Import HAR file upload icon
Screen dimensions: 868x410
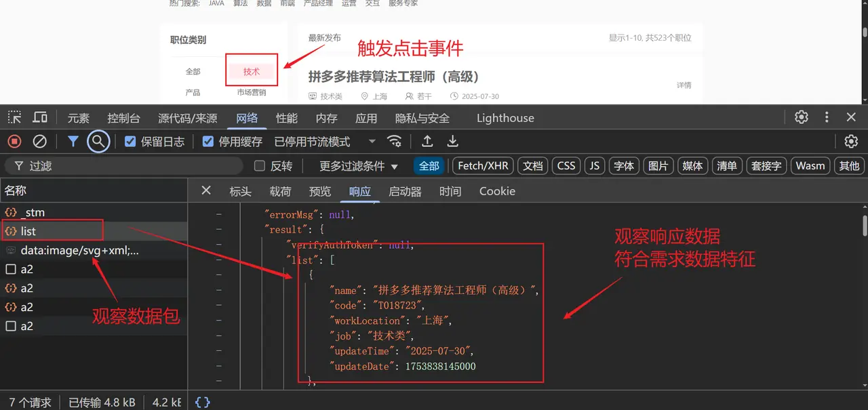[x=427, y=142]
